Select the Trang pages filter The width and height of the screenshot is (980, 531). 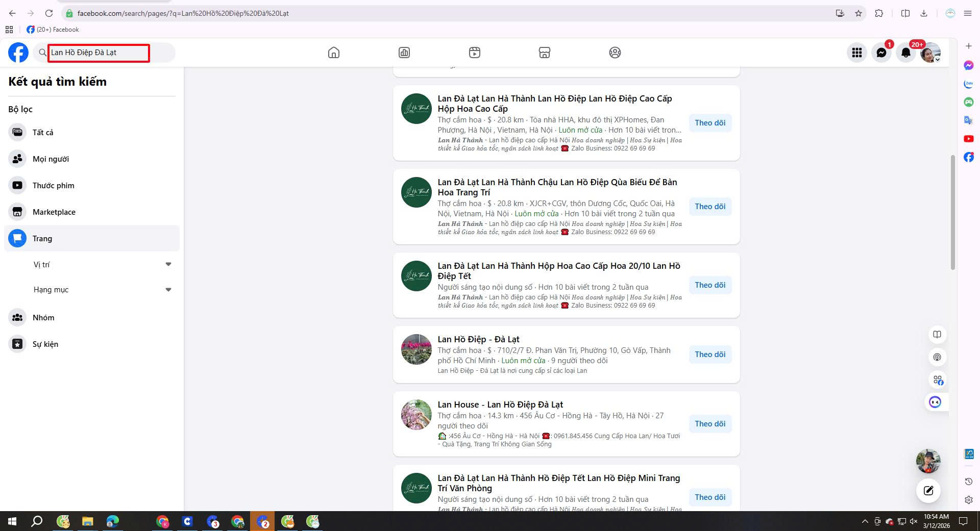coord(92,238)
